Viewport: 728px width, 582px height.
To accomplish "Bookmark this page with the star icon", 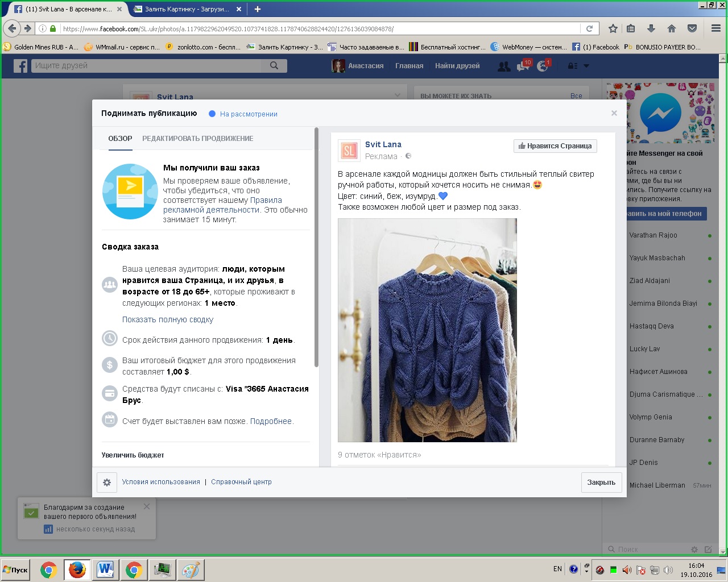I will pos(613,28).
